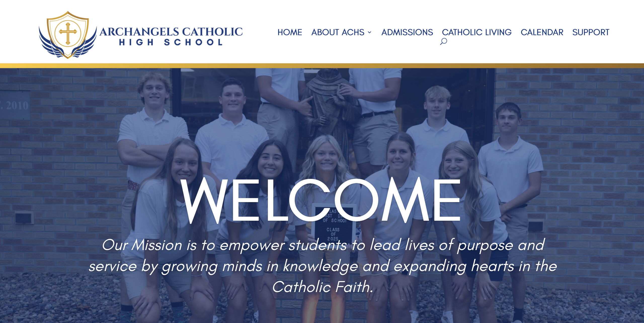644x323 pixels.
Task: Click the shield crest logo
Action: (x=68, y=35)
